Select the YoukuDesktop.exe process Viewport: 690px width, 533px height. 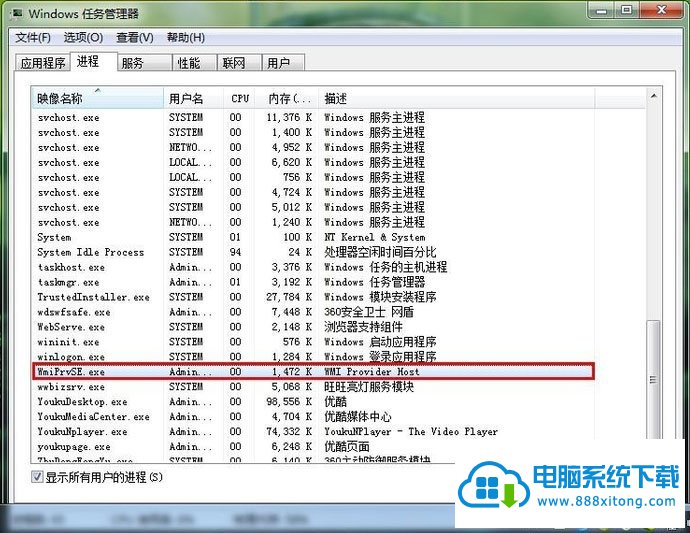point(313,402)
